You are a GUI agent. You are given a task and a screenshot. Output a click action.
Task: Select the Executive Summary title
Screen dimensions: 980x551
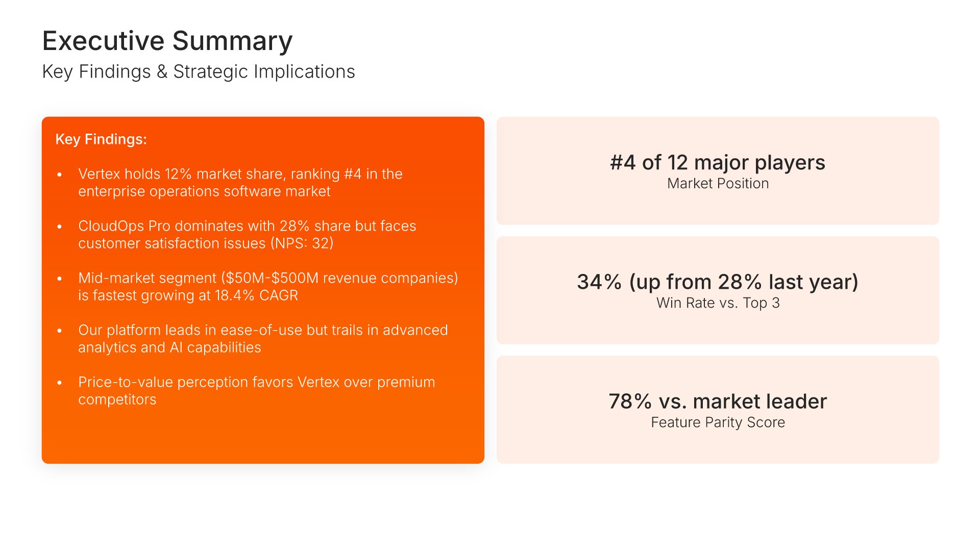(x=167, y=41)
